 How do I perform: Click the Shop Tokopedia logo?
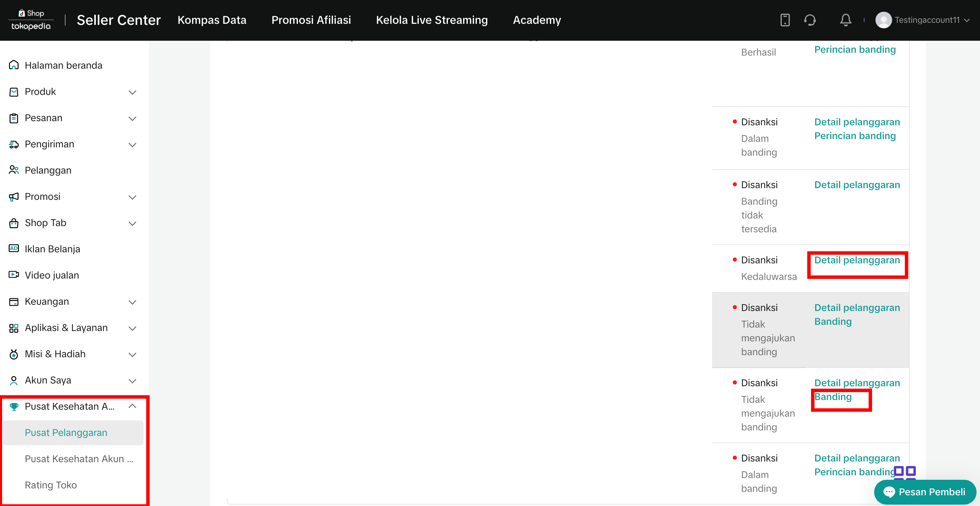tap(31, 20)
